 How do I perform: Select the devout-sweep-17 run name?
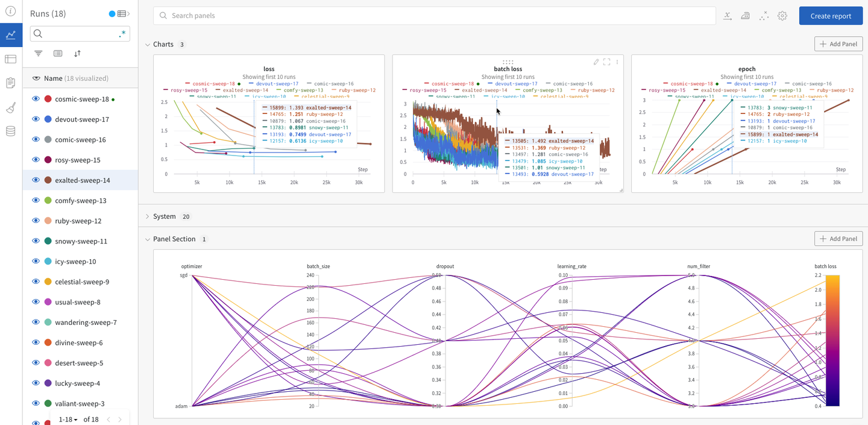tap(82, 119)
